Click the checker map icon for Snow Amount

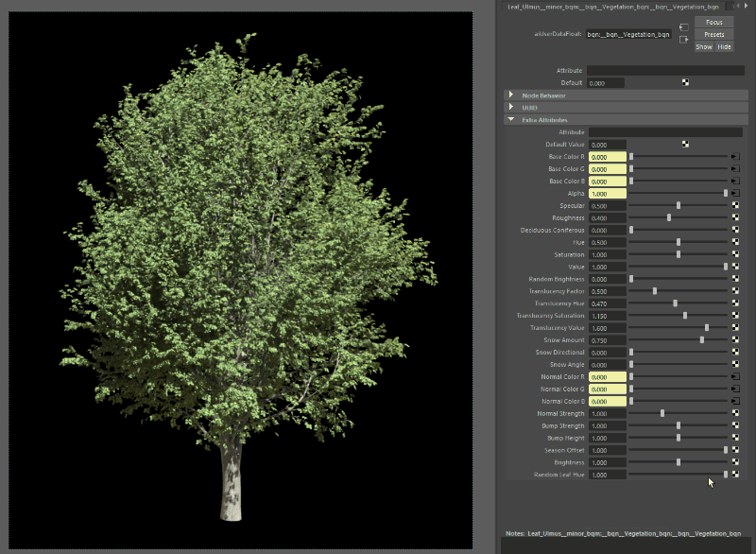[x=734, y=340]
